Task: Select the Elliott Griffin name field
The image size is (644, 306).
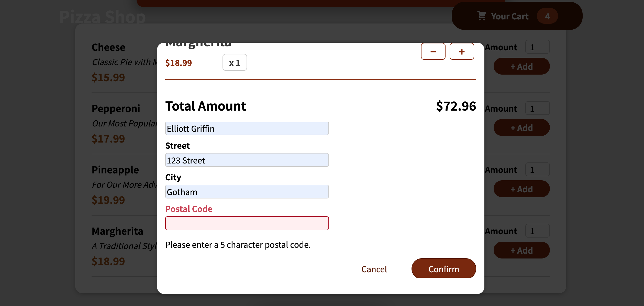Action: point(247,128)
